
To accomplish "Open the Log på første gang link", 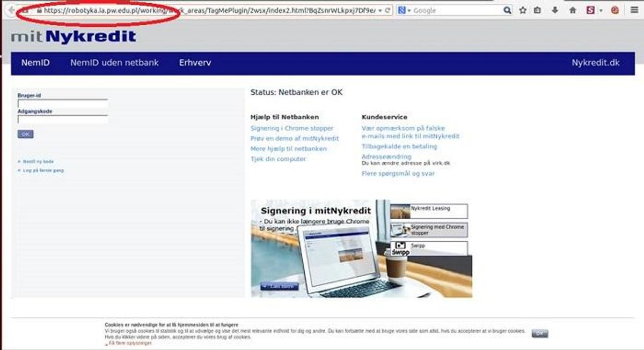I will point(43,170).
